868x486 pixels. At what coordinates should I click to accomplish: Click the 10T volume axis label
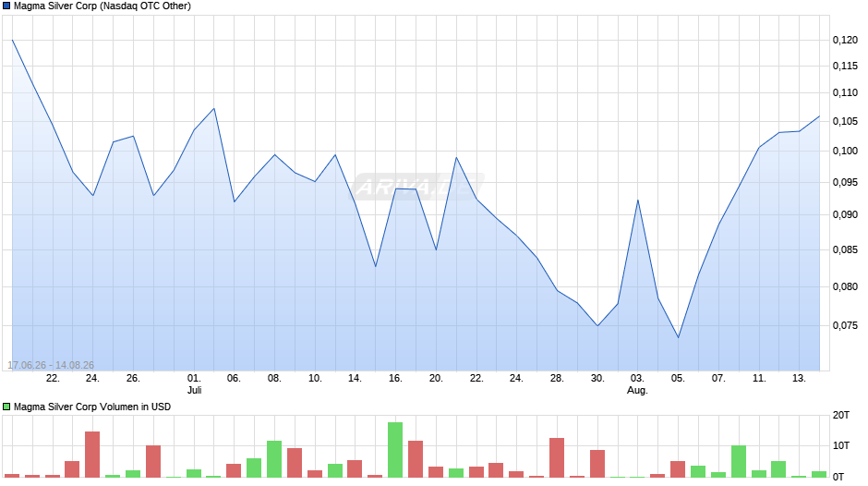point(841,445)
